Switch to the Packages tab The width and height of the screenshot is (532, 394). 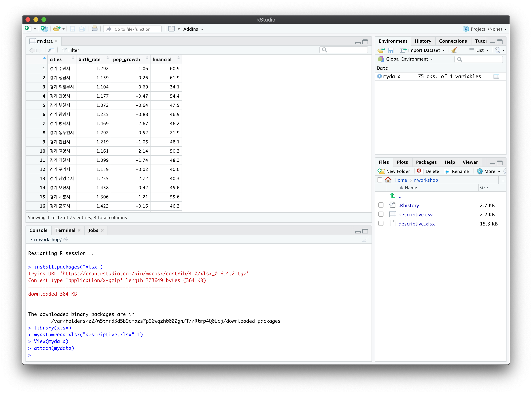(x=426, y=162)
